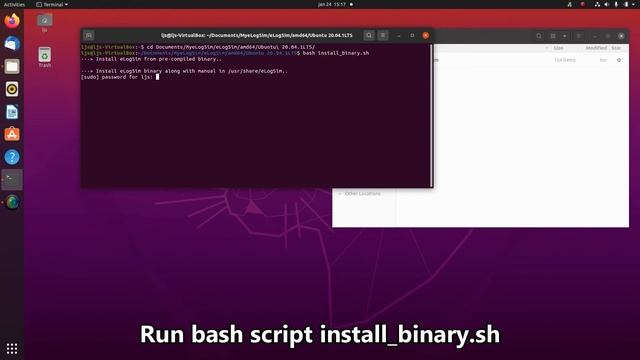Image resolution: width=640 pixels, height=360 pixels.
Task: Close the Terminal window
Action: coord(426,36)
